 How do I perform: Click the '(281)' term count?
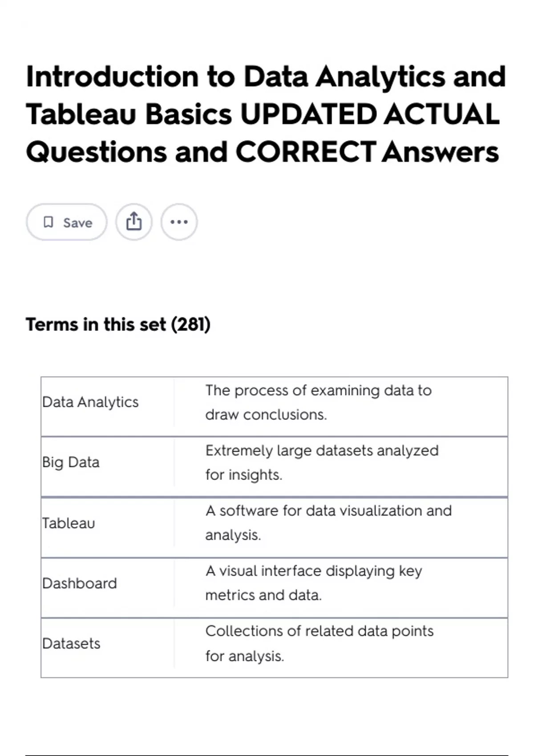tap(190, 324)
